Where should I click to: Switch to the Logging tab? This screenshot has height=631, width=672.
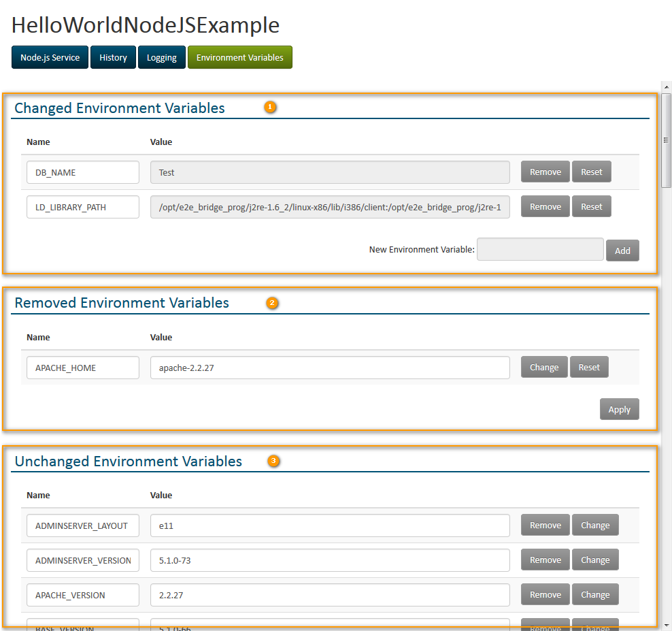161,57
